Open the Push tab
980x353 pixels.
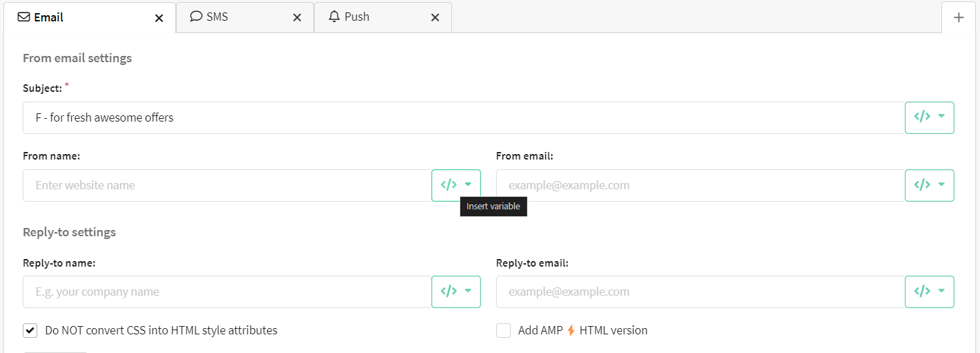click(357, 17)
